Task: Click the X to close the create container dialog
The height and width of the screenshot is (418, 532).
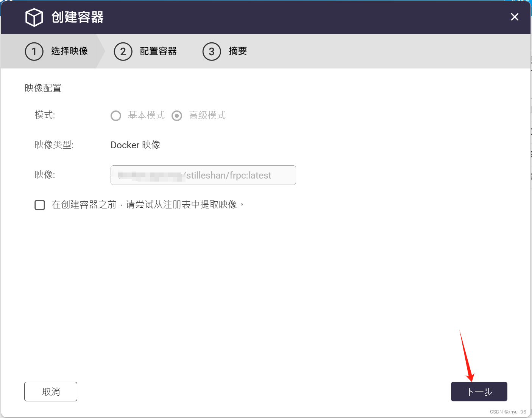Action: click(515, 17)
